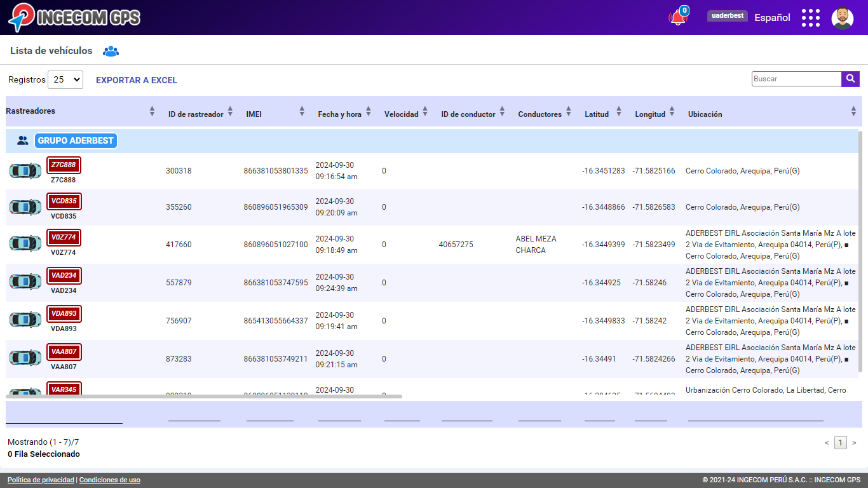Select the V0Z774 plate badge

[x=64, y=238]
